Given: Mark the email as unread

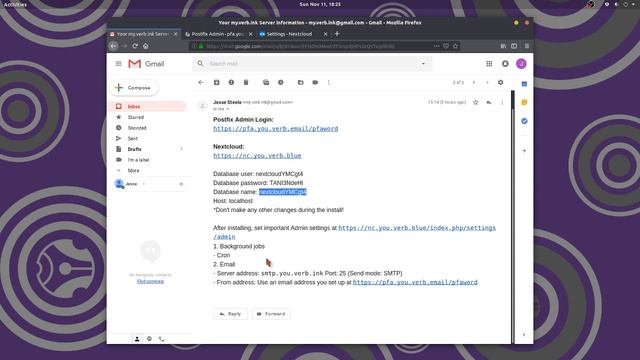Looking at the screenshot, I should 266,82.
